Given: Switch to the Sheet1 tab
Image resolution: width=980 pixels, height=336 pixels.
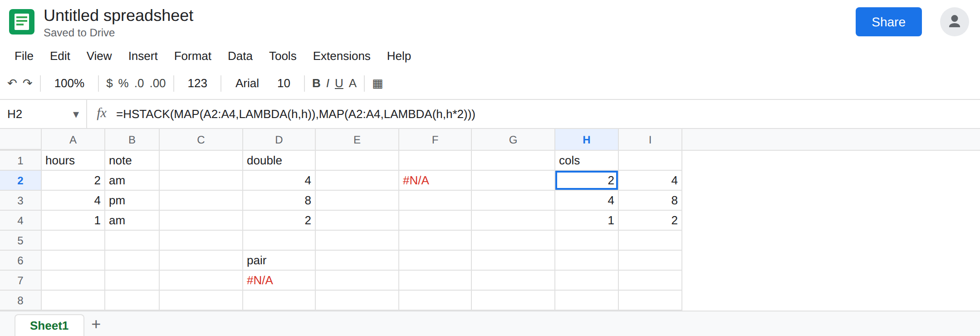Looking at the screenshot, I should (x=49, y=326).
